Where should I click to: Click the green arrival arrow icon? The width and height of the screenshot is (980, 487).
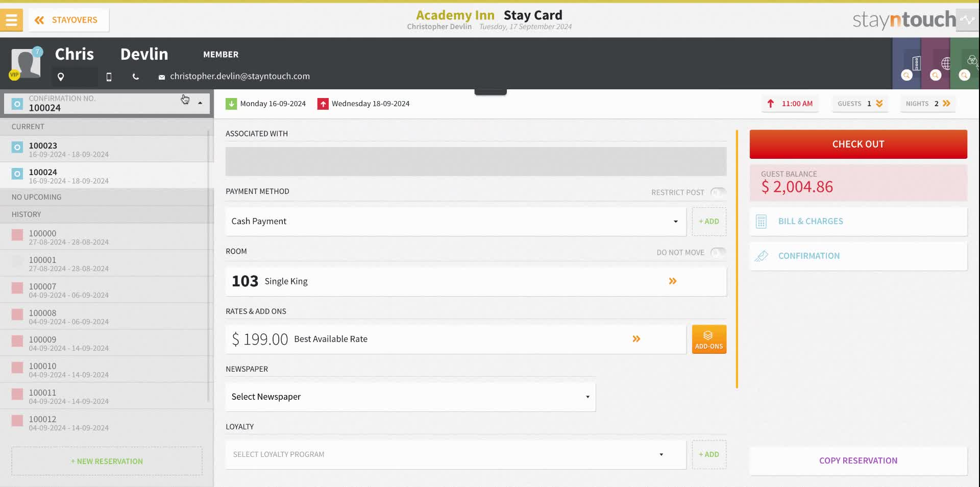231,104
